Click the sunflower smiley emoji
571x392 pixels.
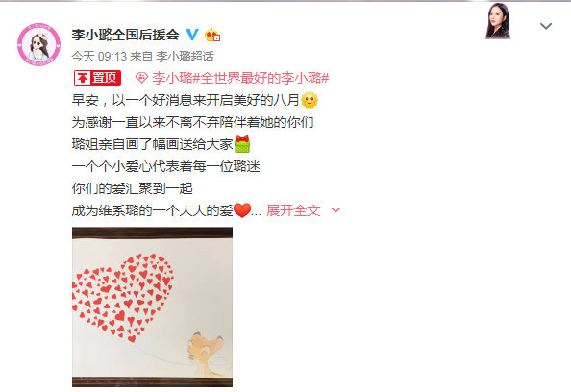point(310,100)
